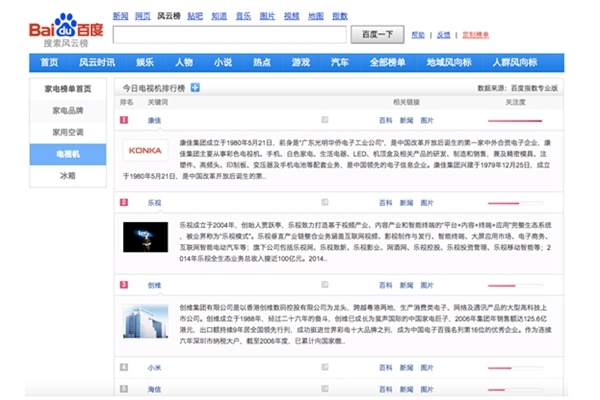Click the 海信 keyword link

tap(155, 389)
